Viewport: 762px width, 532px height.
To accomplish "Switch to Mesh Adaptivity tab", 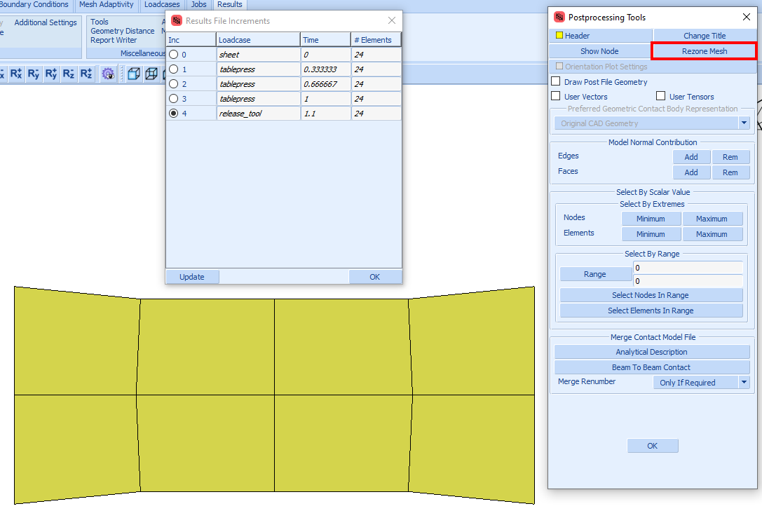I will [x=106, y=5].
